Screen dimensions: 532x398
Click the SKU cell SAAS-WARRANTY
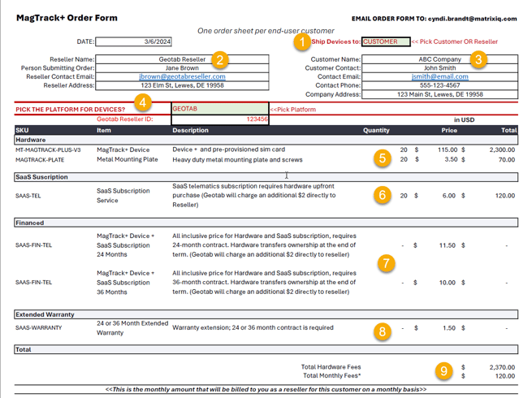click(39, 328)
